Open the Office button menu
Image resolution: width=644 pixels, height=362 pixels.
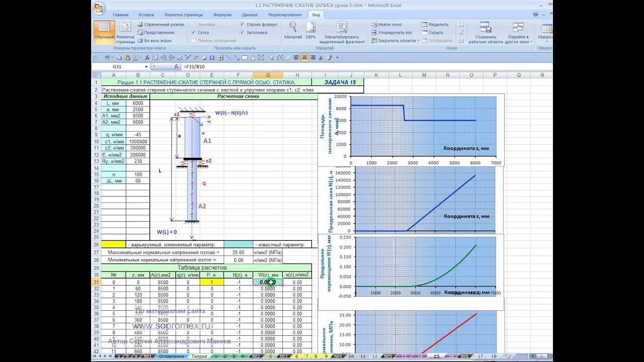coord(99,8)
